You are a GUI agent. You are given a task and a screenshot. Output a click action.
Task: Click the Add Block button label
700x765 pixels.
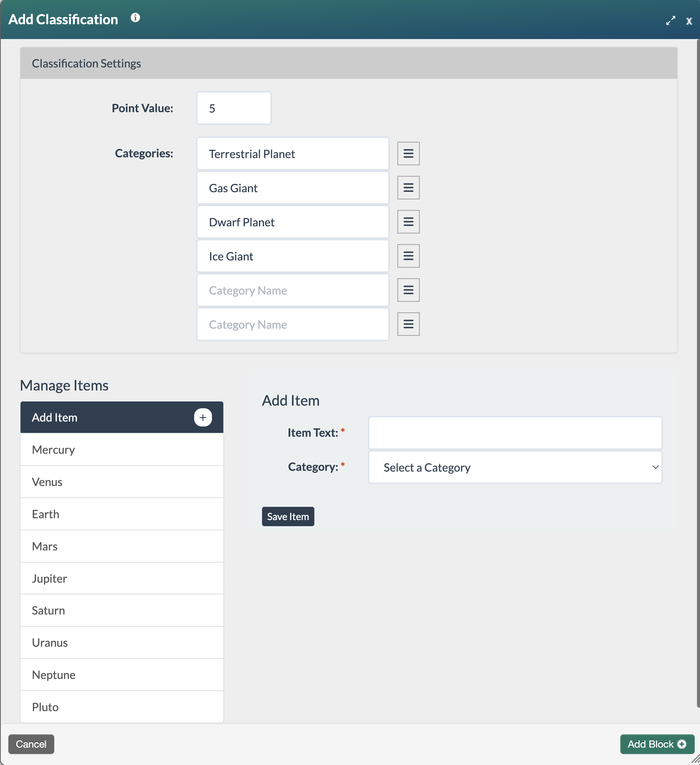[x=650, y=744]
